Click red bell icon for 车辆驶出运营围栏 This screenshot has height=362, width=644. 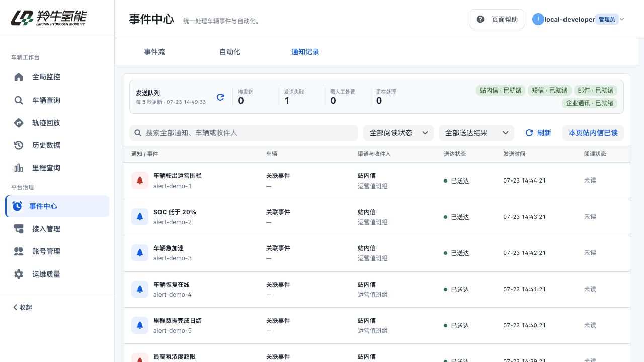coord(140,180)
